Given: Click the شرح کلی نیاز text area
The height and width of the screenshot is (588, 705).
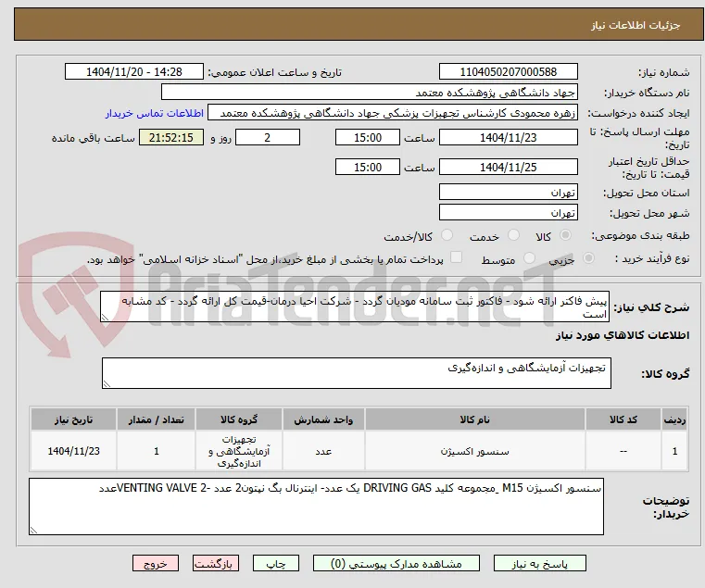Looking at the screenshot, I should point(355,307).
